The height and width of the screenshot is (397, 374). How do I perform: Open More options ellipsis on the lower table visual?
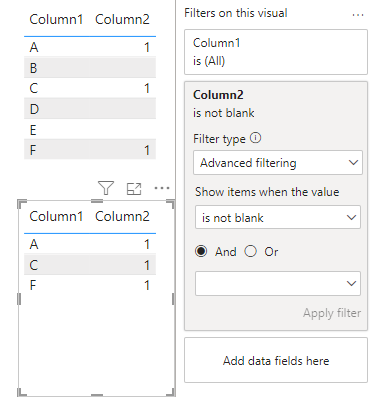click(x=162, y=188)
